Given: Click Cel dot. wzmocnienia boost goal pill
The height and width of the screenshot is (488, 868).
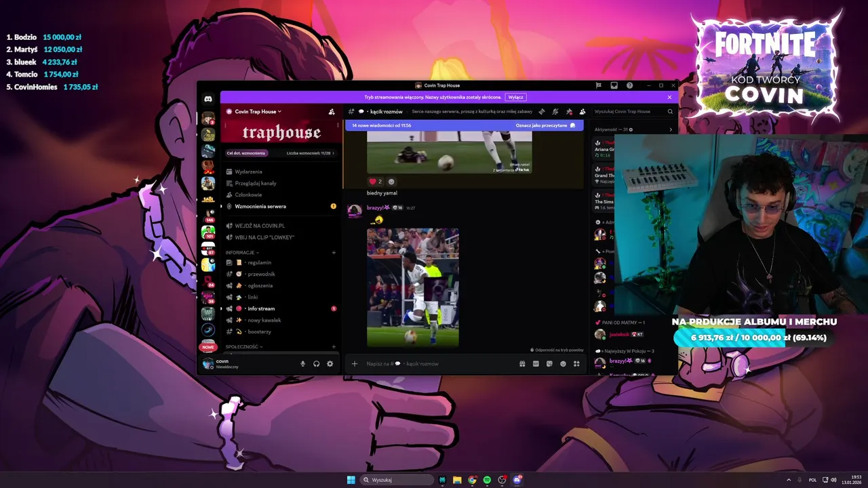Looking at the screenshot, I should [247, 153].
